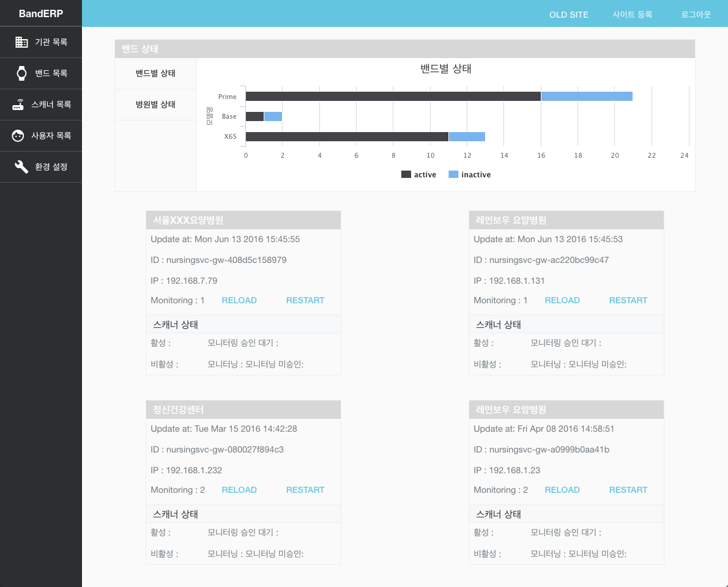The width and height of the screenshot is (728, 587).
Task: Click the wrench icon beside 환경 설정
Action: (21, 166)
